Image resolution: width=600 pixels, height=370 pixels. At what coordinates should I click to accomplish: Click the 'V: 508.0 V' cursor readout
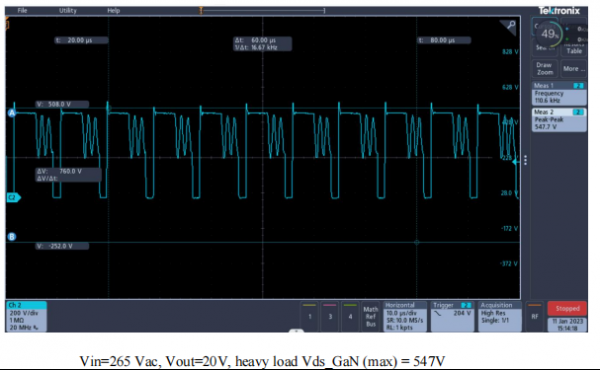[x=62, y=104]
